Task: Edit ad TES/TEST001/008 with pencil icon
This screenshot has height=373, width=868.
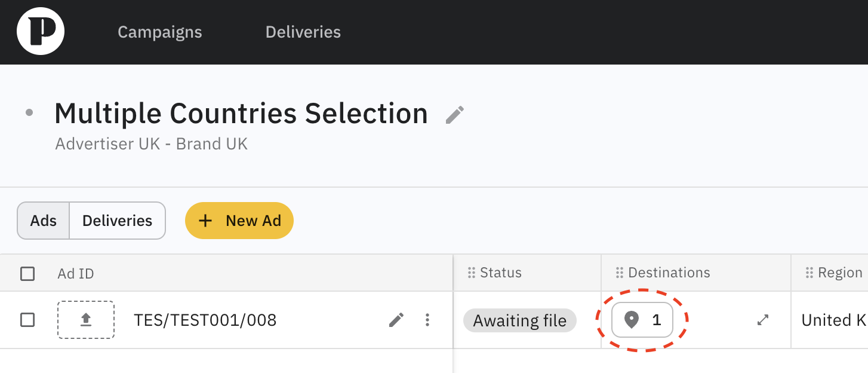Action: coord(396,320)
